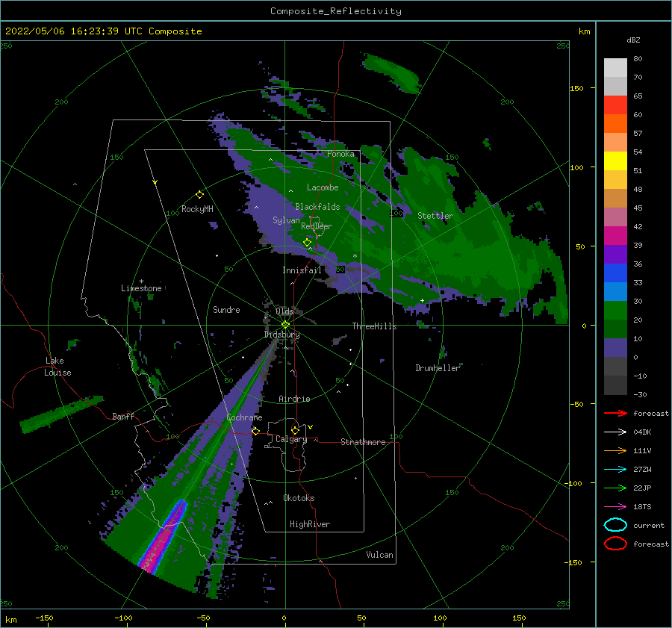Click the yellow diamond at the radar center
Image resolution: width=672 pixels, height=628 pixels.
[x=285, y=325]
